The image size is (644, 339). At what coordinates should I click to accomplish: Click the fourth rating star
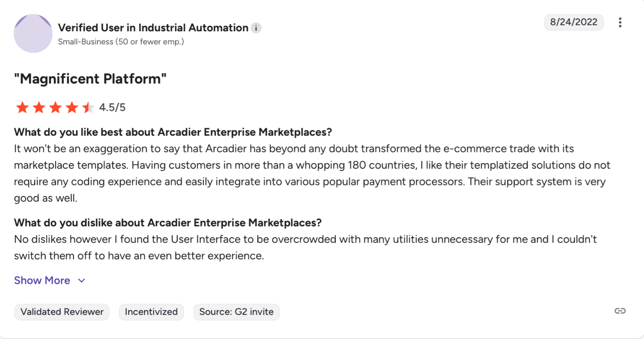point(72,107)
